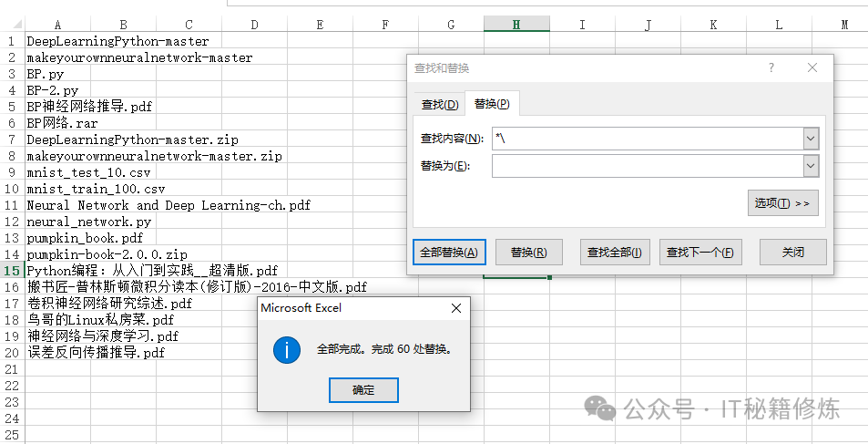The width and height of the screenshot is (868, 444).
Task: Click the 替换(R) button
Action: coord(528,253)
